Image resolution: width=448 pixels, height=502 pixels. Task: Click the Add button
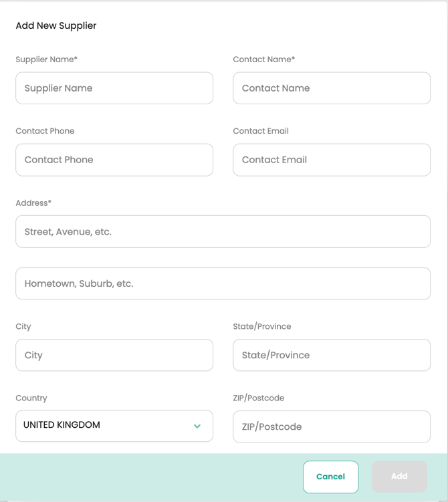pyautogui.click(x=399, y=477)
